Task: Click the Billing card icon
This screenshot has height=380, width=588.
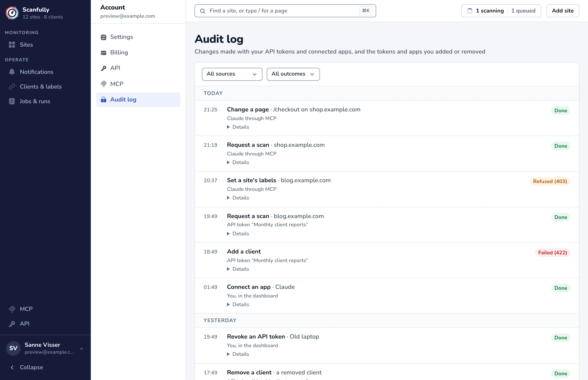Action: coord(104,52)
